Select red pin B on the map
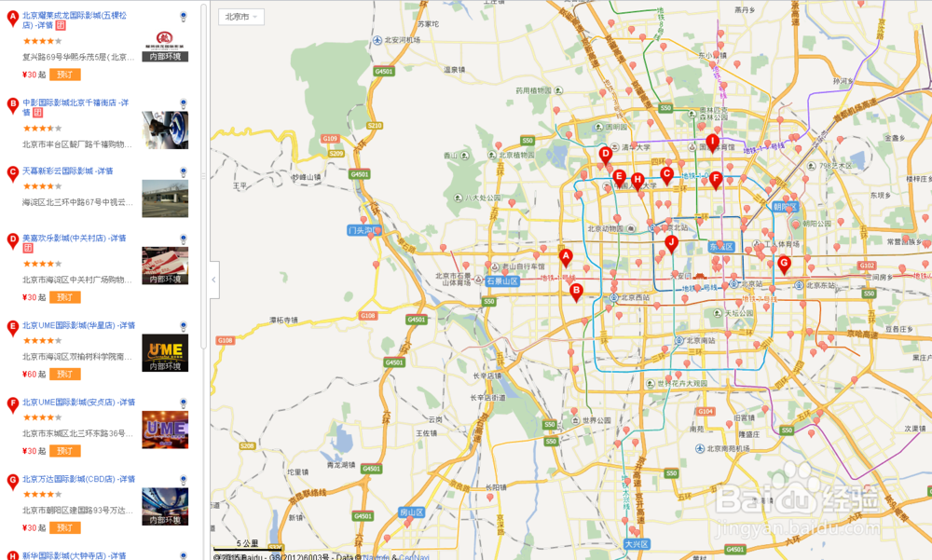This screenshot has height=560, width=932. [576, 292]
